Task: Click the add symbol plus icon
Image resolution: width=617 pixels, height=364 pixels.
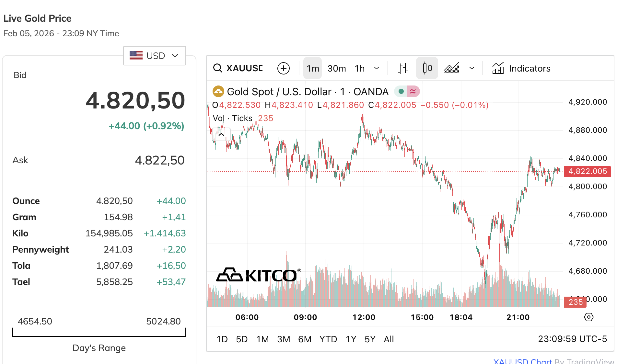Action: click(x=284, y=68)
